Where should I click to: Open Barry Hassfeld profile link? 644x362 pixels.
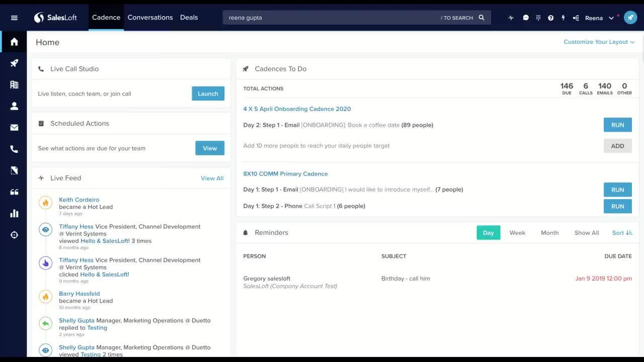coord(79,294)
